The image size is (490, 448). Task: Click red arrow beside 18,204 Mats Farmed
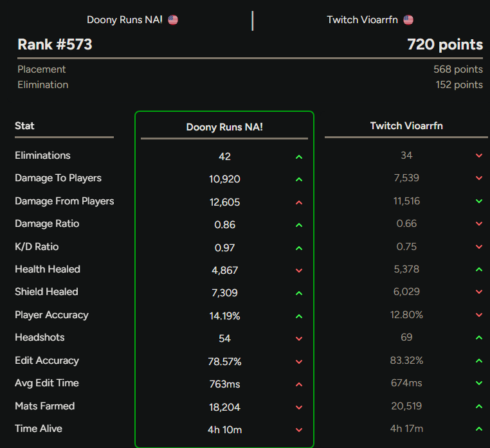tap(299, 408)
